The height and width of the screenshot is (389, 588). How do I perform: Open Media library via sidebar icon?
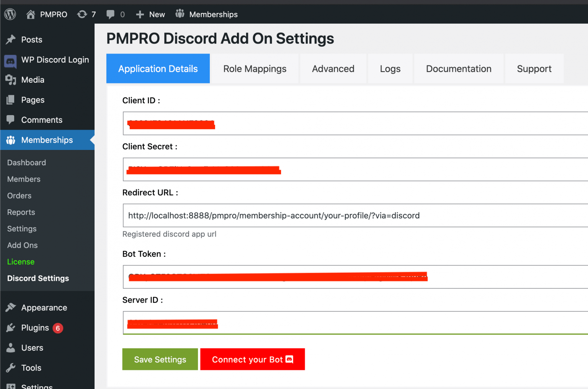coord(11,80)
